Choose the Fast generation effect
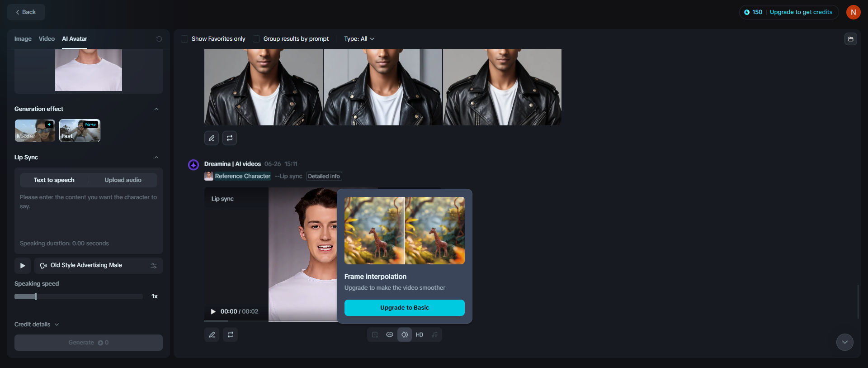Screen dimensions: 868x368 point(80,131)
